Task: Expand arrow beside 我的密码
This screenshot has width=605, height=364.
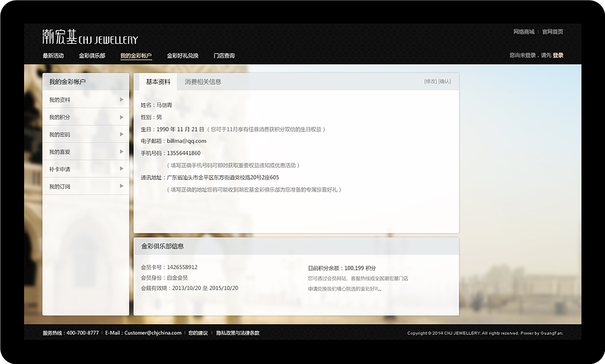Action: click(122, 134)
